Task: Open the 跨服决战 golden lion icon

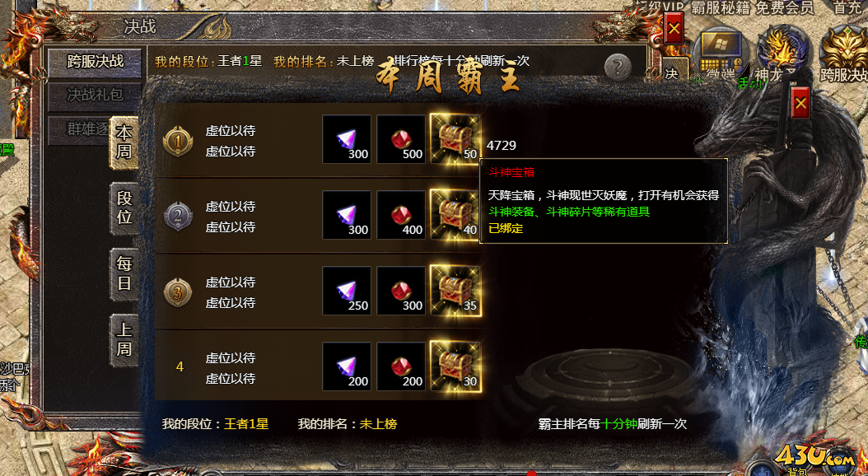Action: tap(843, 54)
